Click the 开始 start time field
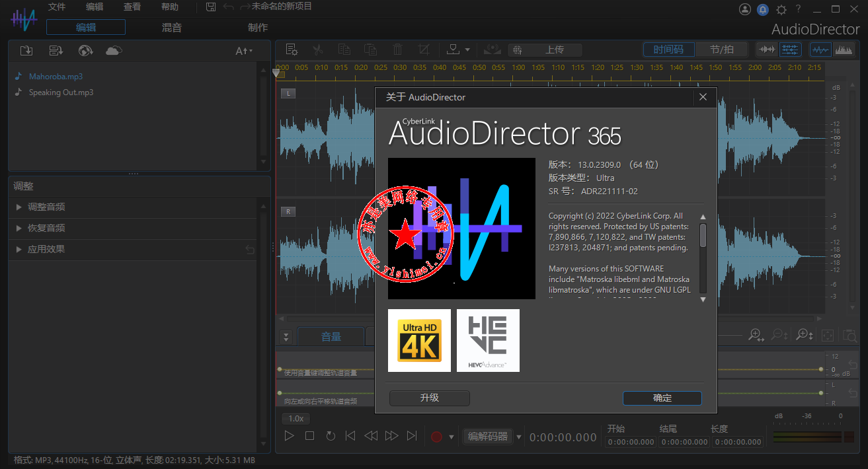868x469 pixels. (631, 442)
